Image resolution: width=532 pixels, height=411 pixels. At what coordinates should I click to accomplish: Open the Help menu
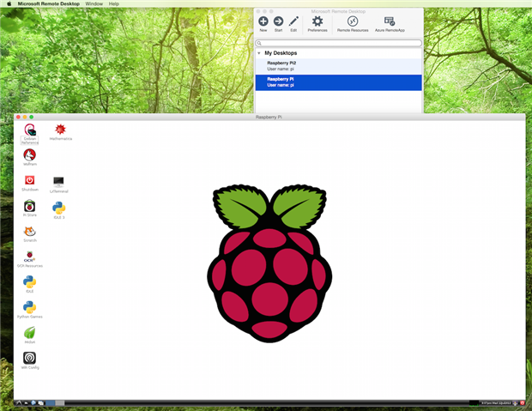click(113, 3)
